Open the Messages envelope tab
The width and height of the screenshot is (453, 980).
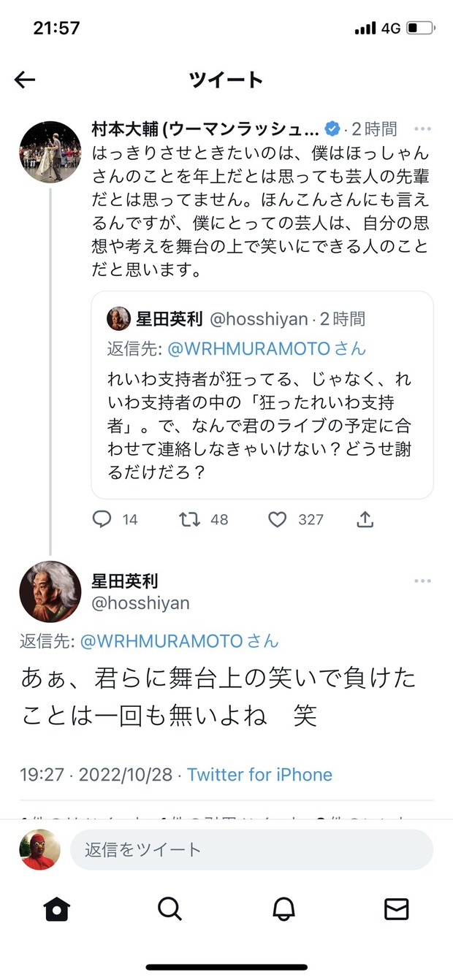coord(396,908)
